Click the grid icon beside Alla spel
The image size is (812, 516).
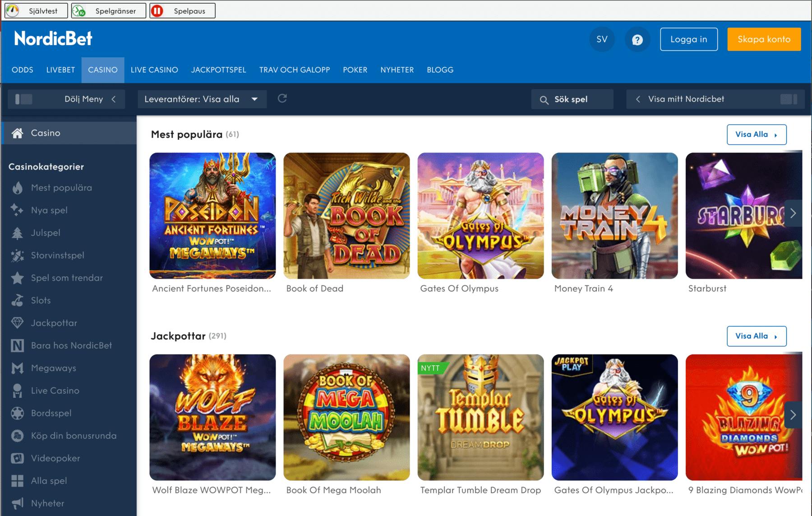click(x=18, y=481)
